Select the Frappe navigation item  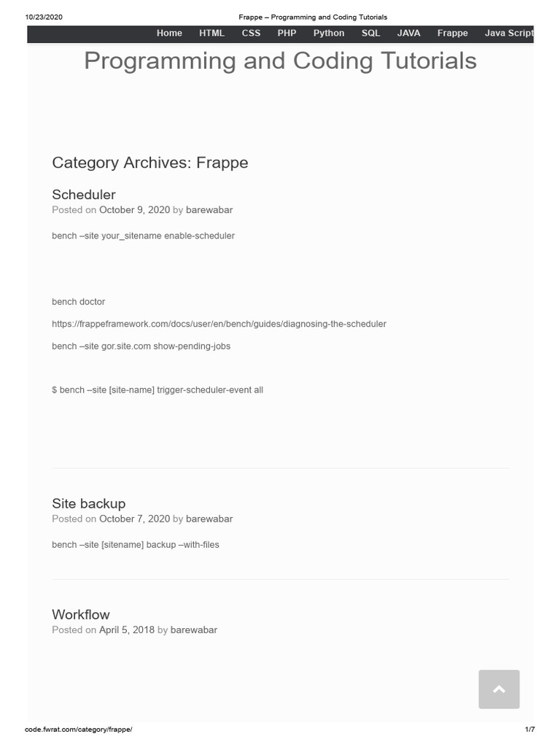pyautogui.click(x=452, y=33)
